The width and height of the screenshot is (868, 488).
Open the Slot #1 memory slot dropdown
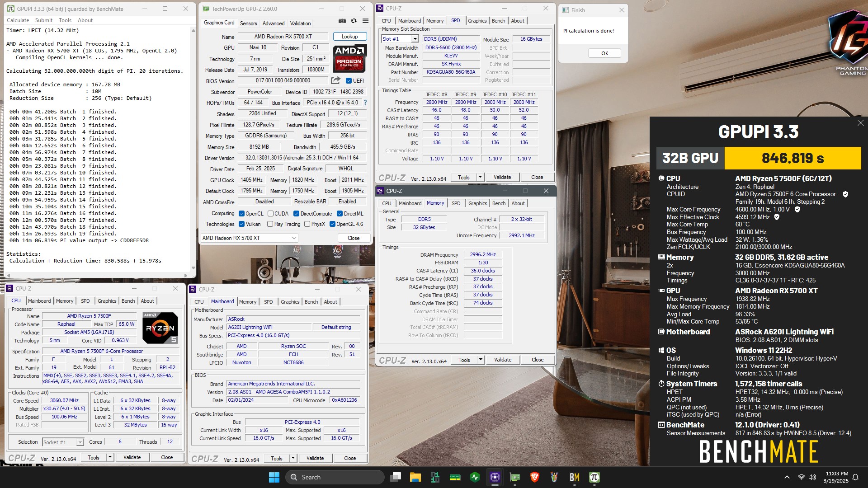(x=400, y=39)
